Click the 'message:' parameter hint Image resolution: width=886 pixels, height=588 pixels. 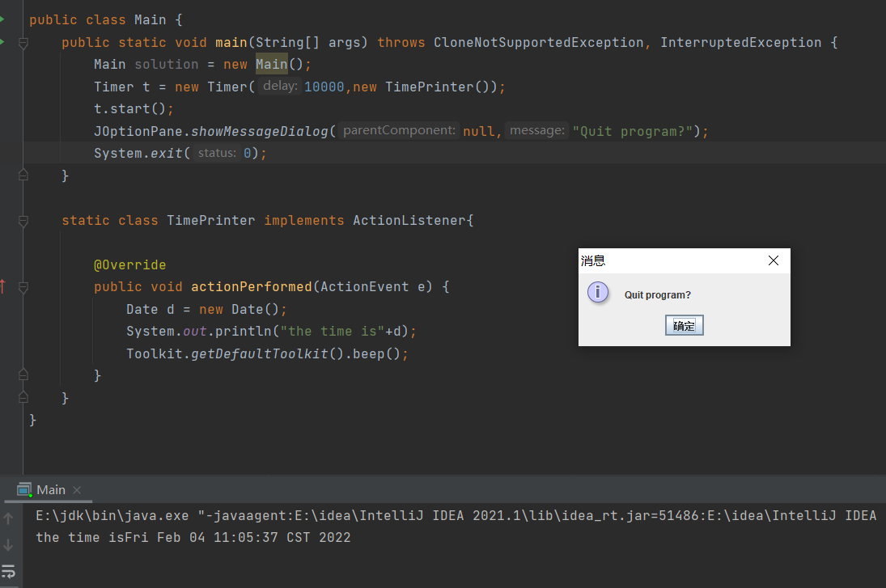(536, 130)
